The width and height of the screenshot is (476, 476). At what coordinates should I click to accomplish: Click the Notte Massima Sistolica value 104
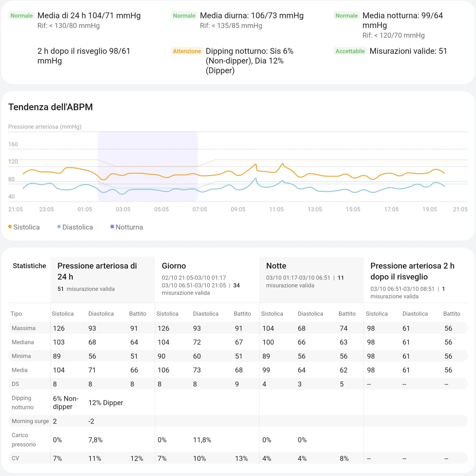point(268,328)
